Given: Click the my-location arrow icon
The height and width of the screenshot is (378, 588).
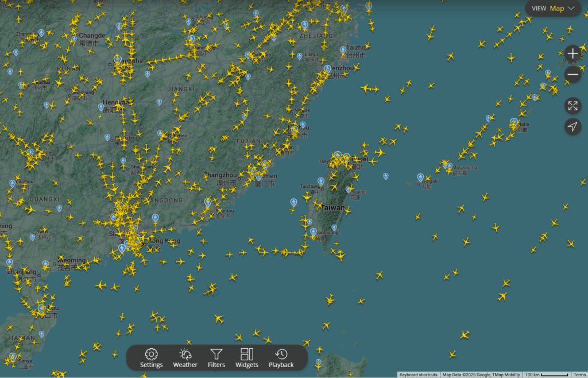Looking at the screenshot, I should click(572, 127).
